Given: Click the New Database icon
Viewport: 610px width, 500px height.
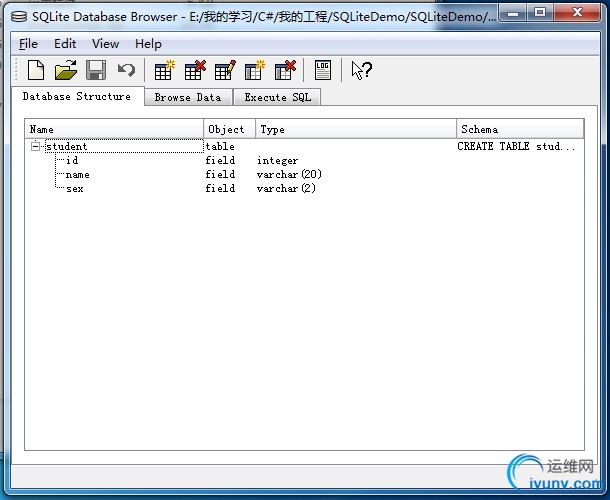Looking at the screenshot, I should pyautogui.click(x=36, y=70).
